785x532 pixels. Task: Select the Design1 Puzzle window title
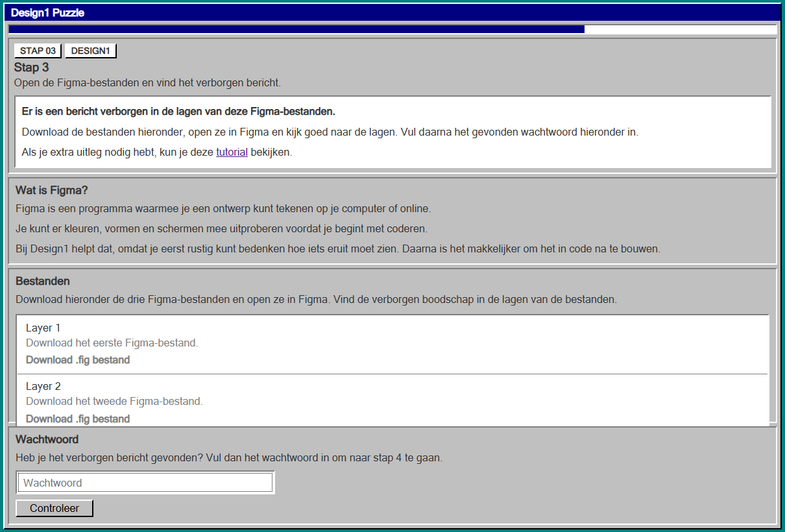pyautogui.click(x=47, y=13)
